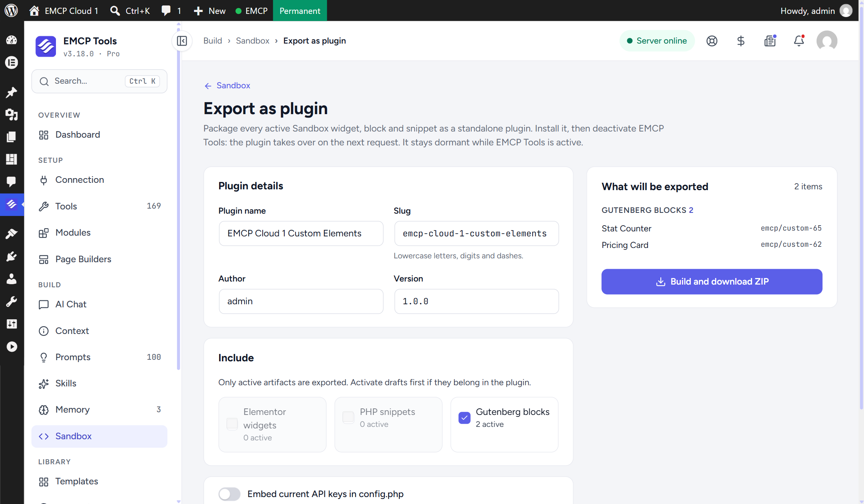The image size is (864, 504).
Task: Edit the Plugin name field
Action: click(301, 233)
